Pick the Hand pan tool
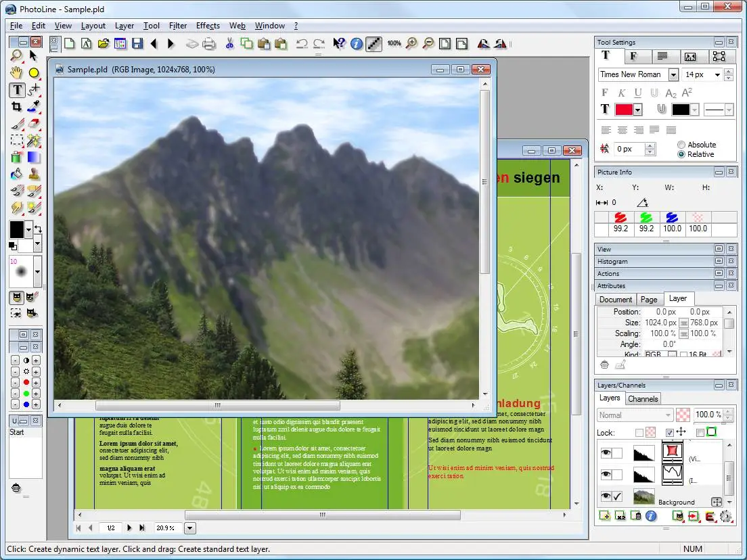 point(16,72)
